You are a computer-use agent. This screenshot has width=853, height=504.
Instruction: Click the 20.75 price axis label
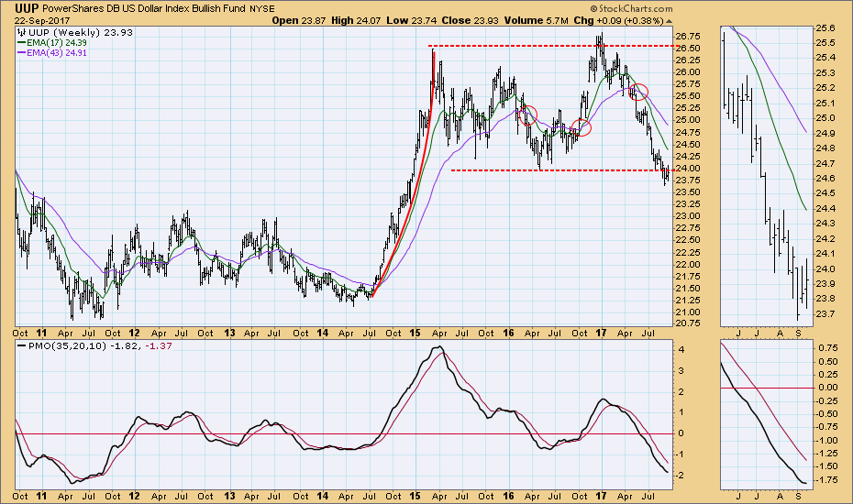tap(687, 323)
